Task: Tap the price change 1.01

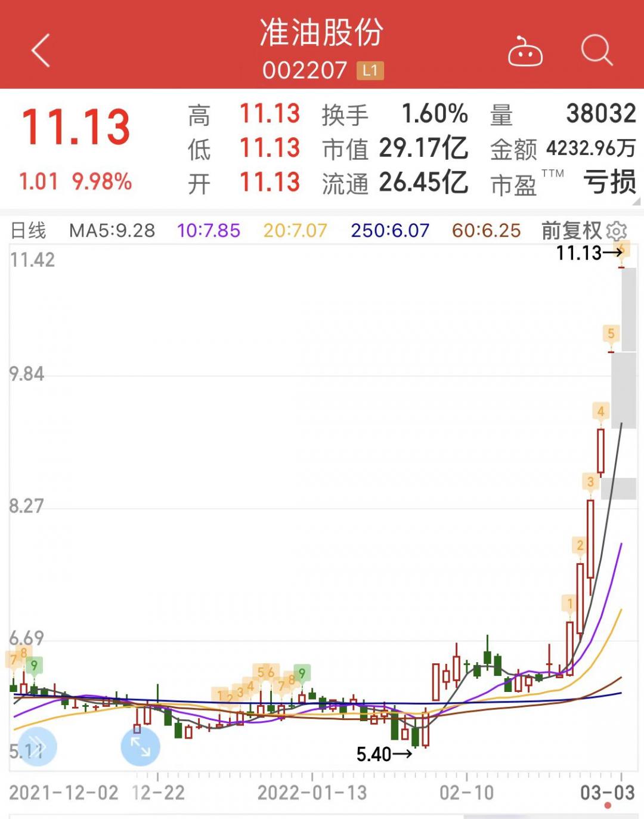Action: (38, 181)
